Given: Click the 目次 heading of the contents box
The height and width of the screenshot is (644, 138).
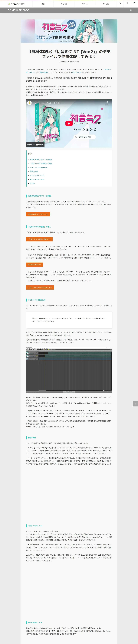Looking at the screenshot, I should click(30, 154).
